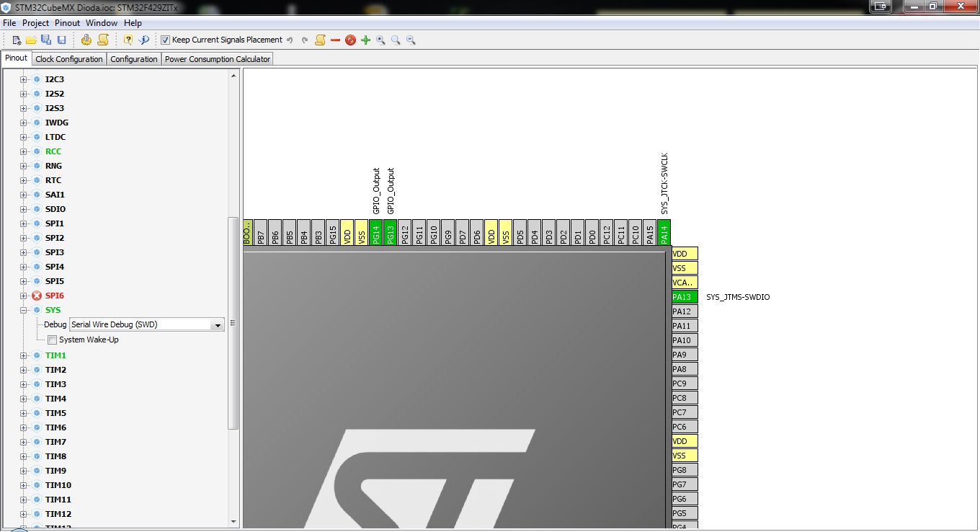Open the Help menu
Image resolution: width=980 pixels, height=532 pixels.
(133, 23)
